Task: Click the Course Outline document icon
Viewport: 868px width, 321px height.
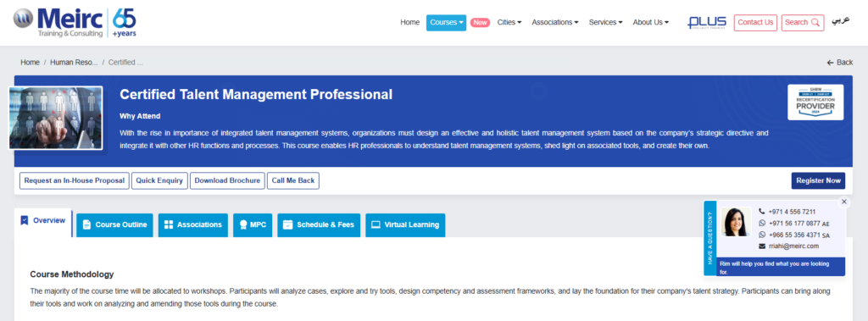Action: pos(86,224)
